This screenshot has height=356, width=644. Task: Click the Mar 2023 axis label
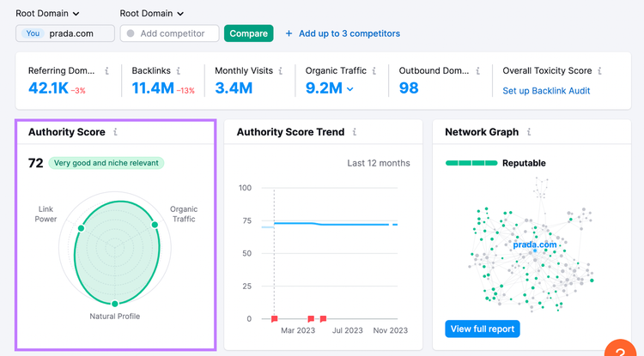click(x=298, y=330)
